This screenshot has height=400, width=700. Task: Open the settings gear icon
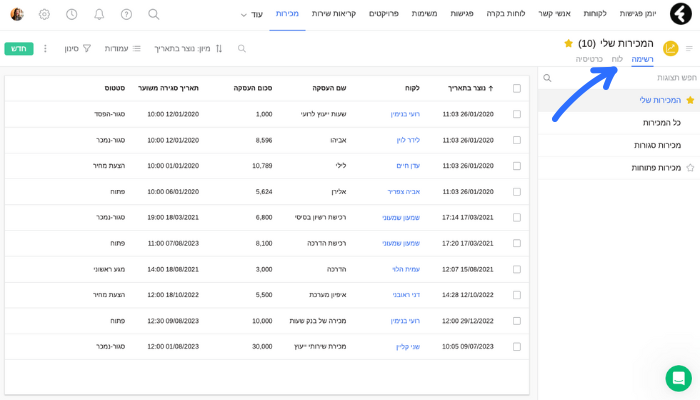tap(44, 14)
